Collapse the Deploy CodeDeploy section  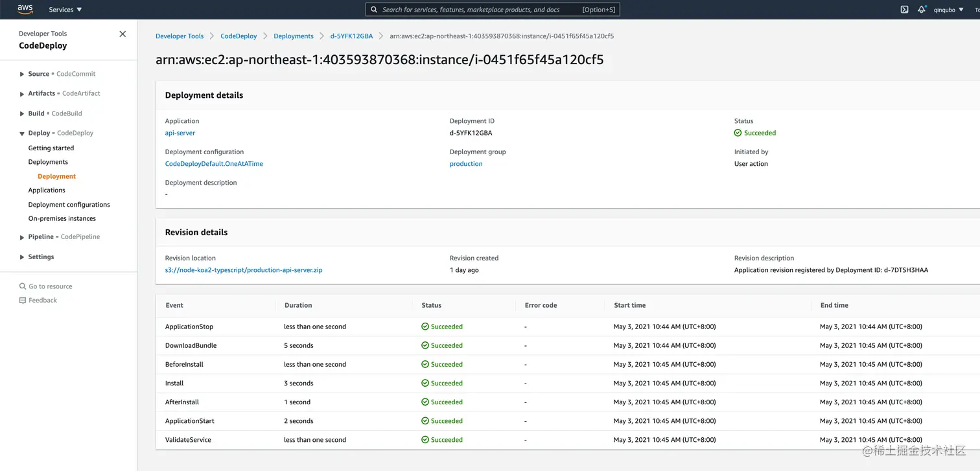[21, 133]
